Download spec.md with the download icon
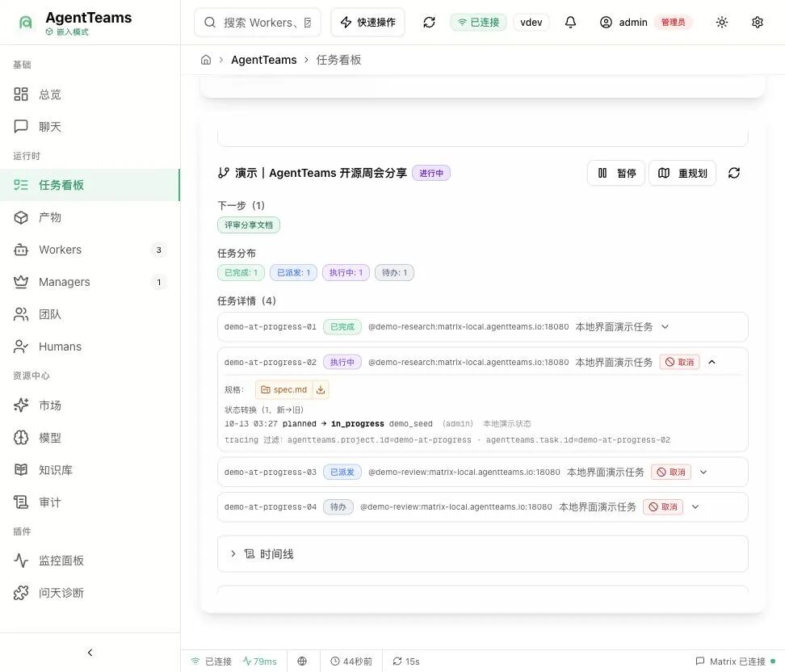The height and width of the screenshot is (672, 785). 321,389
